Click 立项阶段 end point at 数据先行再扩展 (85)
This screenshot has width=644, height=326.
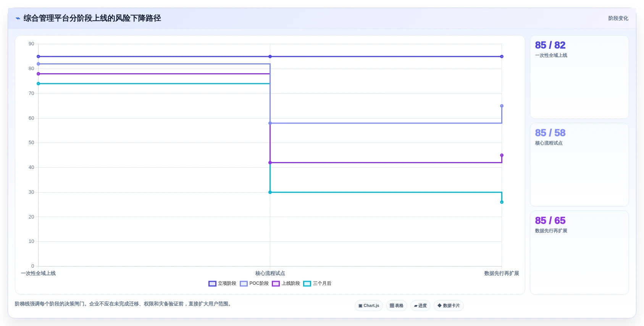coord(502,56)
